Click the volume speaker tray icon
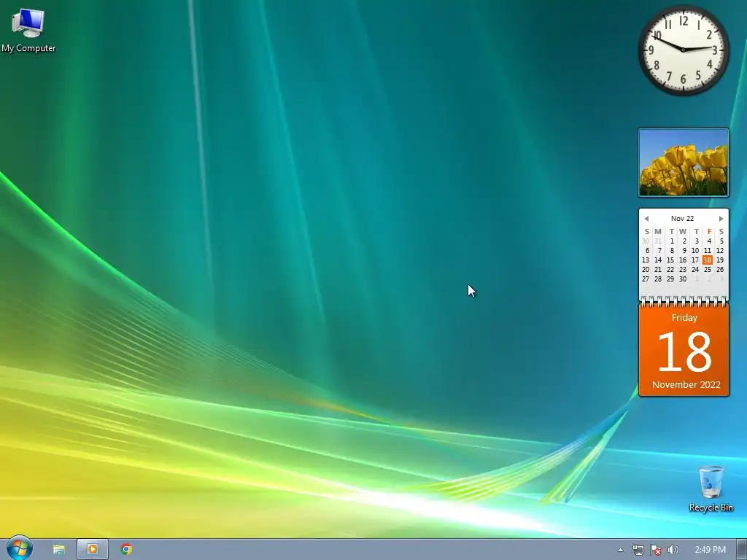 (673, 550)
